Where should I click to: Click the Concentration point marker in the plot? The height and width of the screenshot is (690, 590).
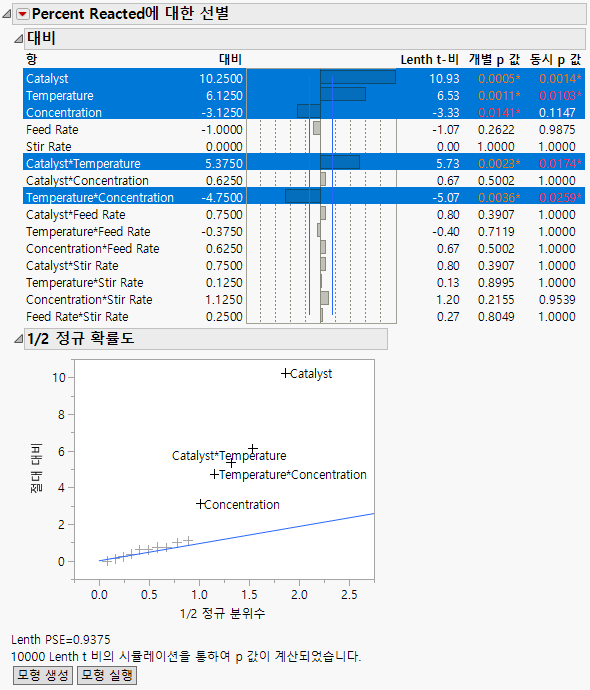coord(200,504)
